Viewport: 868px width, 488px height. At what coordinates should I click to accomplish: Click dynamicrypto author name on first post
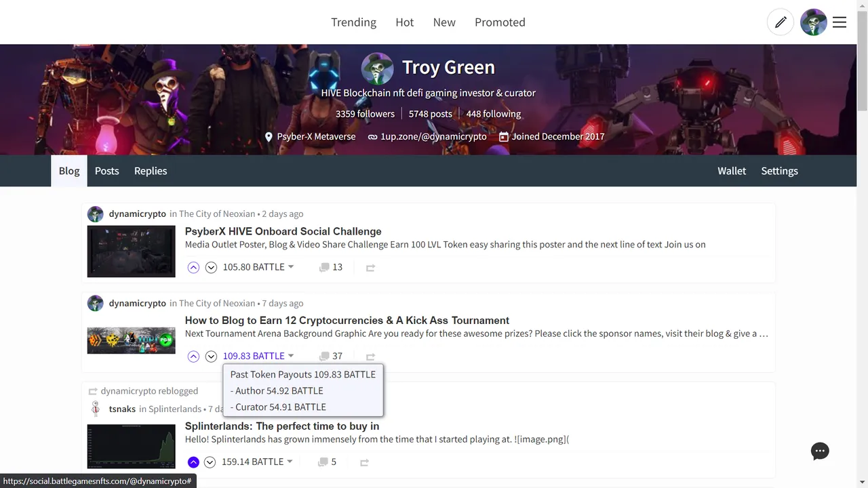[x=138, y=213]
